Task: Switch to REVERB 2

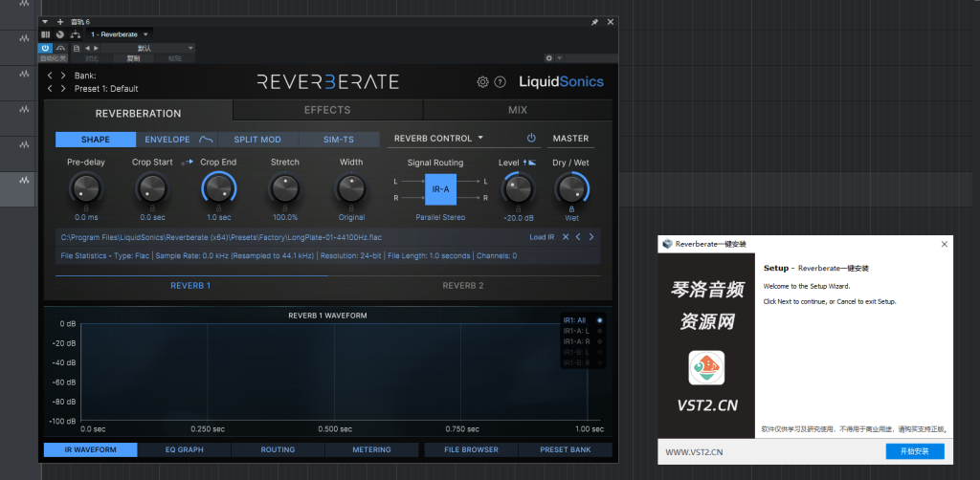Action: pyautogui.click(x=463, y=286)
